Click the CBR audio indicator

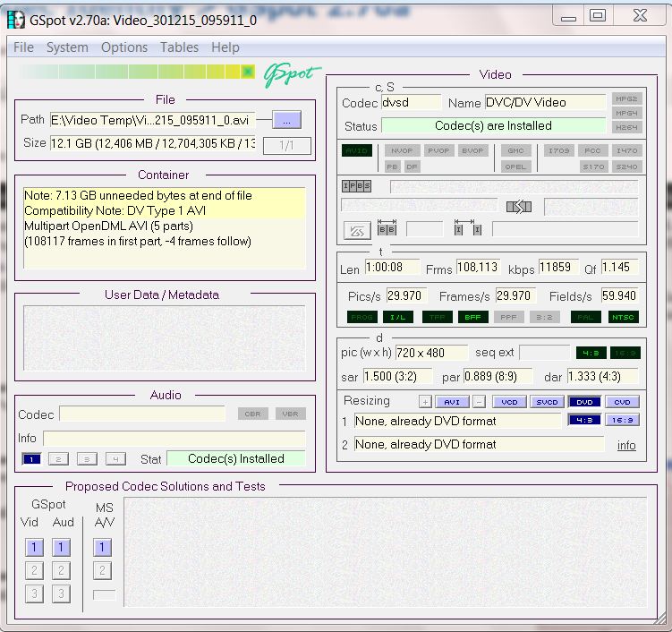(x=253, y=414)
